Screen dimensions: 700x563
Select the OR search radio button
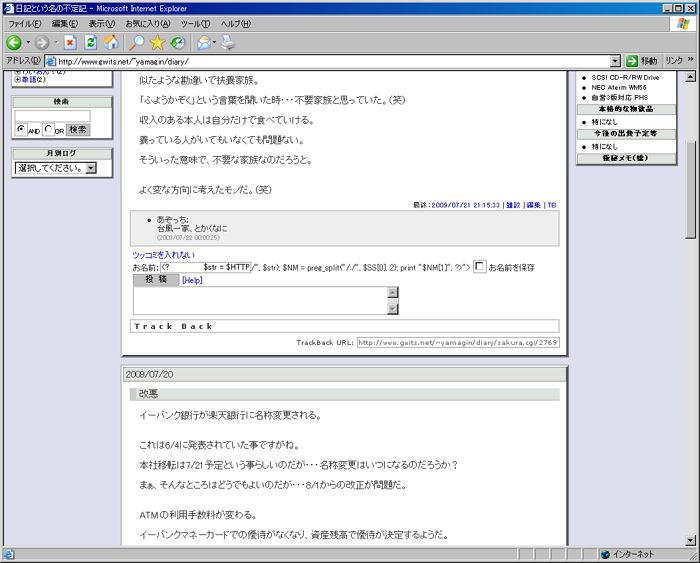point(48,130)
